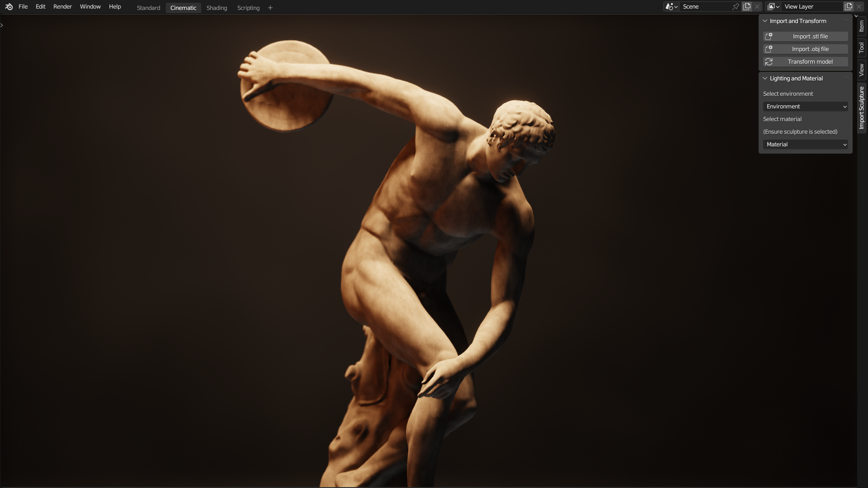Switch to the View sidebar tab

862,70
